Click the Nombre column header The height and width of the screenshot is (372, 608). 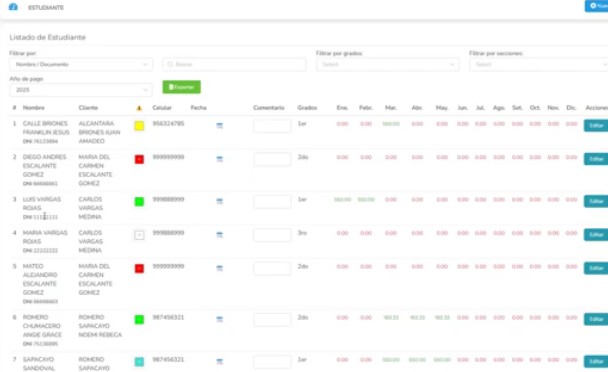(33, 108)
